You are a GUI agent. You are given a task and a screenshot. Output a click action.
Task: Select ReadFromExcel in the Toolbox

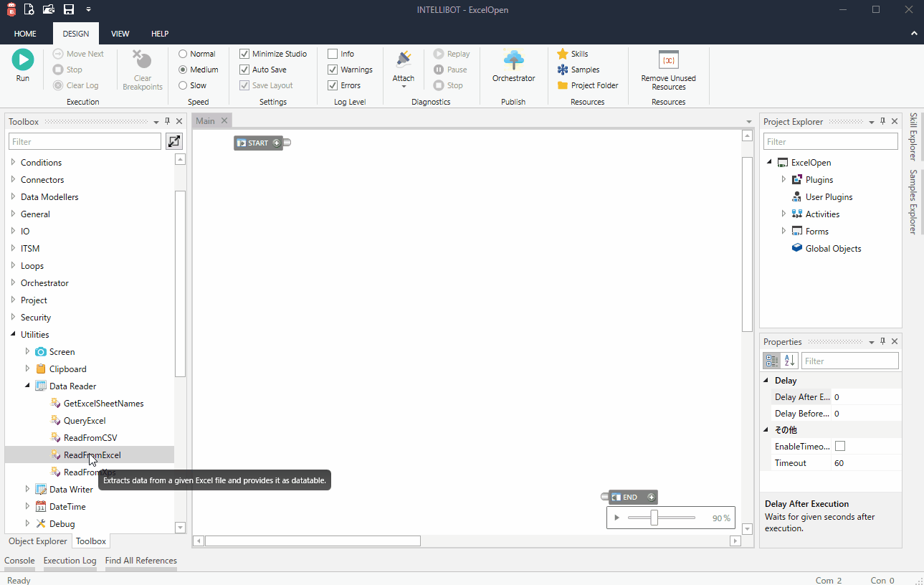click(x=92, y=455)
